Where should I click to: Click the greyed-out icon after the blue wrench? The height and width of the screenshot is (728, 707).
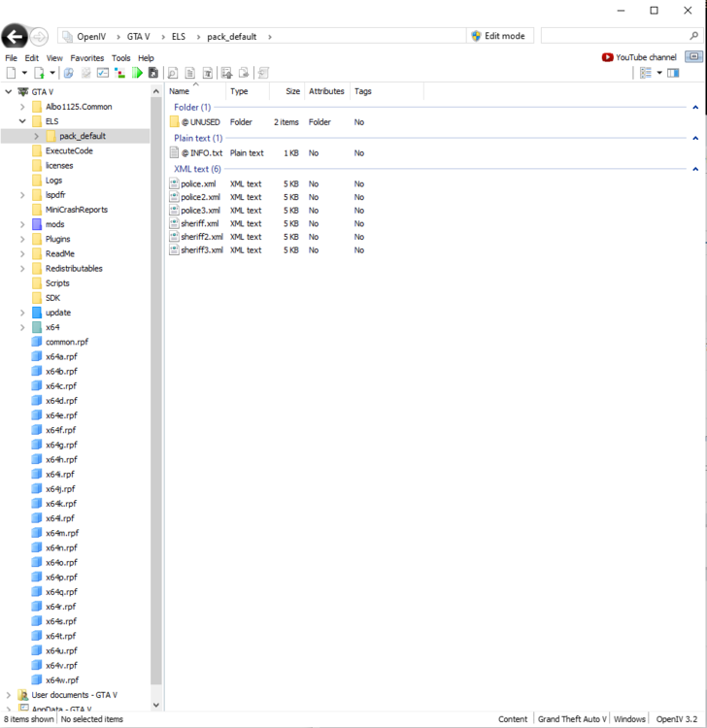(85, 73)
